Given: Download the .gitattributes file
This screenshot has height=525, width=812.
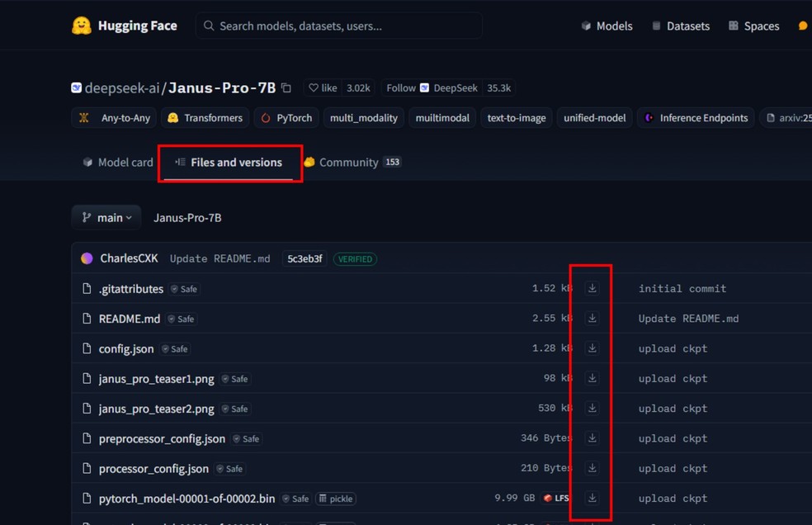Looking at the screenshot, I should click(592, 288).
